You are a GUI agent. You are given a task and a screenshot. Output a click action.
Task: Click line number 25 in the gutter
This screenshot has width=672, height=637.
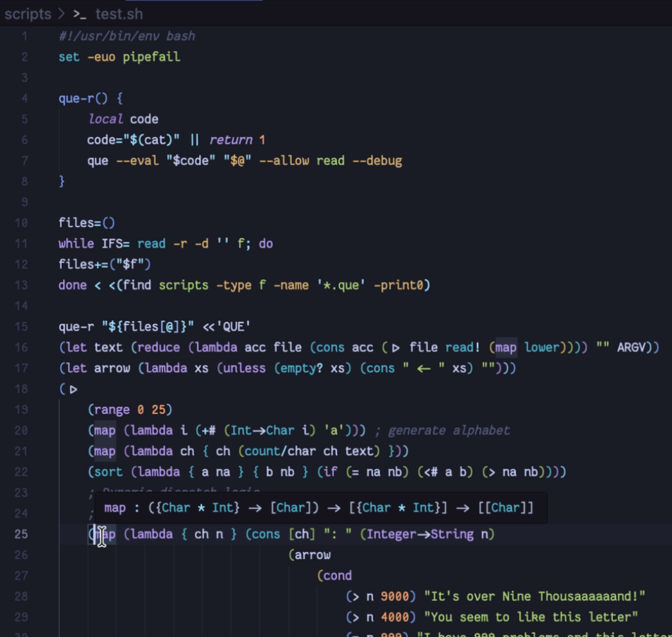click(x=21, y=534)
